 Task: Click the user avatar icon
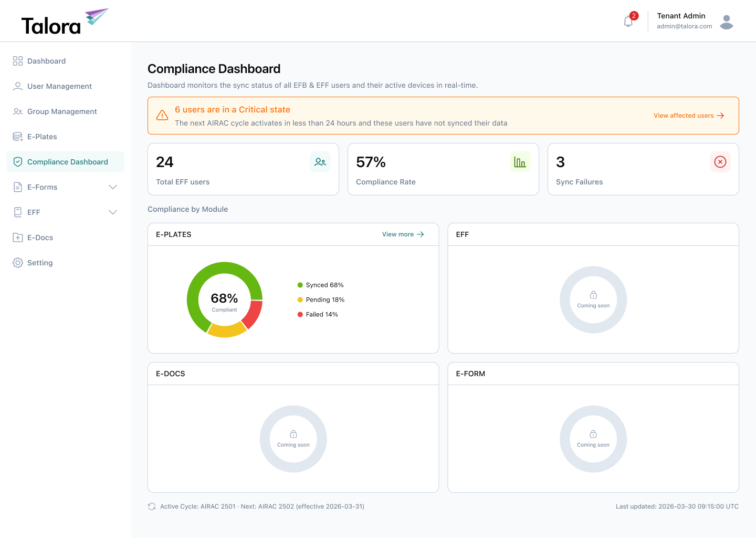pyautogui.click(x=727, y=22)
